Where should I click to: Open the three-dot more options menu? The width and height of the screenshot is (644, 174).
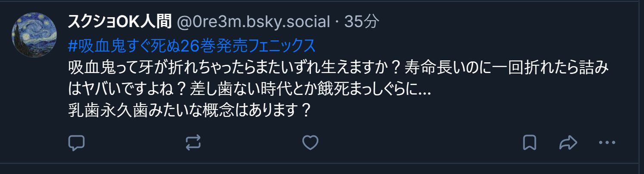coord(608,143)
